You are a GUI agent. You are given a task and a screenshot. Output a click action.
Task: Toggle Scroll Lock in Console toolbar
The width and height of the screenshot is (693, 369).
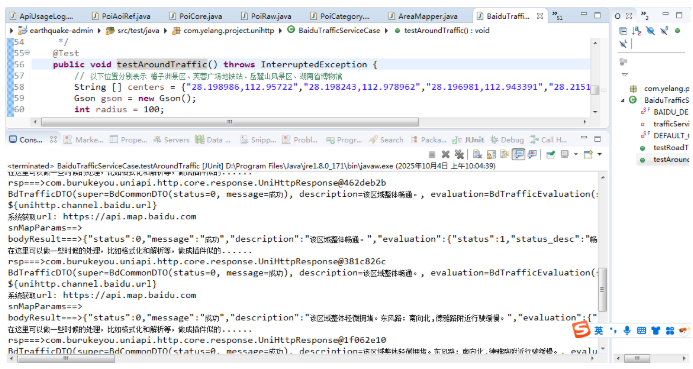click(x=491, y=154)
